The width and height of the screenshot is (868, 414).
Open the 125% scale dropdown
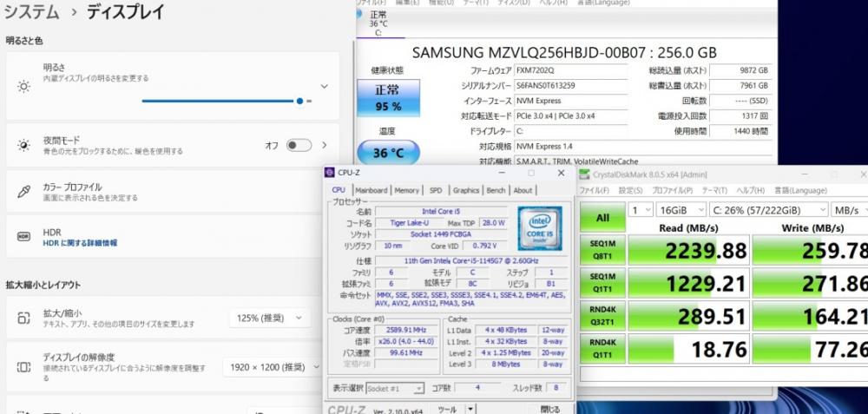[269, 319]
